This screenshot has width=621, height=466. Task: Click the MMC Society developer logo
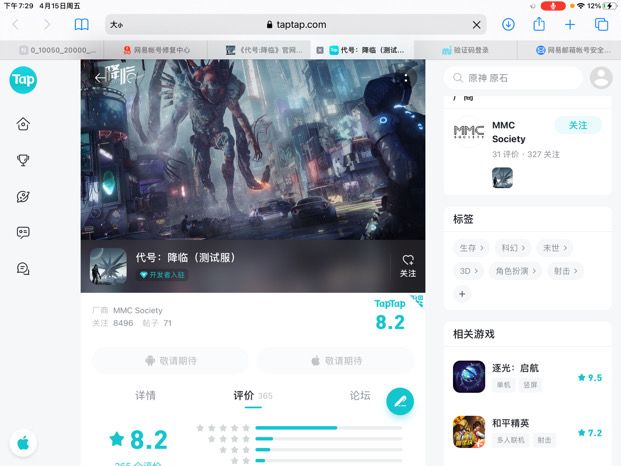coord(469,131)
